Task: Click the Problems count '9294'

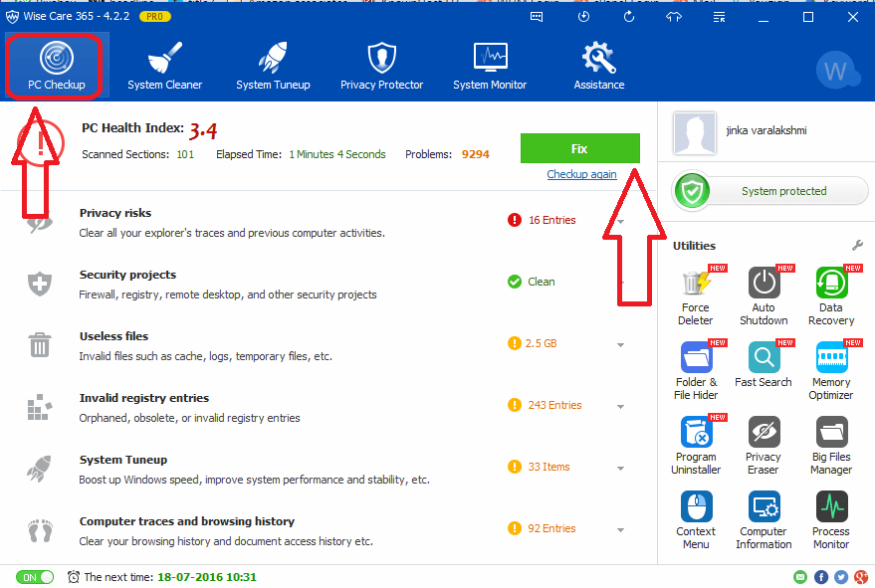Action: point(476,154)
